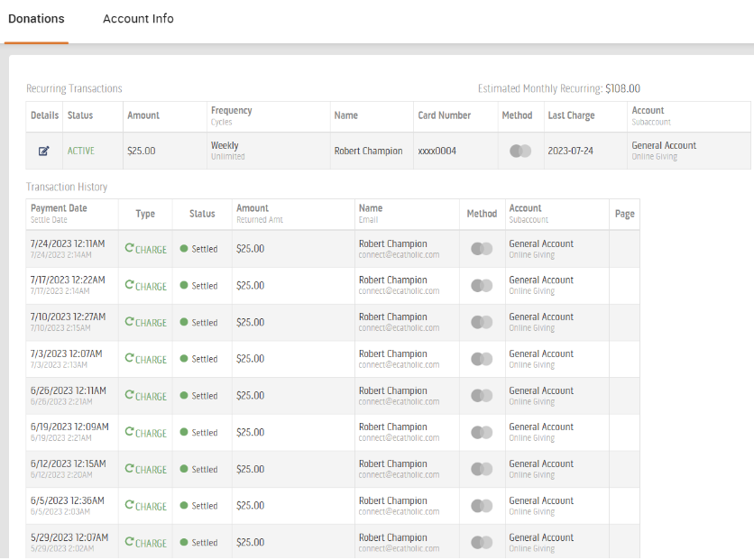Click the card method icon in recurring row
The height and width of the screenshot is (560, 754).
520,151
